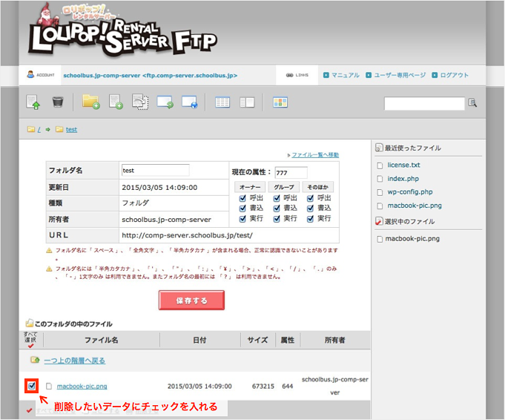Uncheck the macbook-pic.png row selection checkbox

click(x=32, y=386)
